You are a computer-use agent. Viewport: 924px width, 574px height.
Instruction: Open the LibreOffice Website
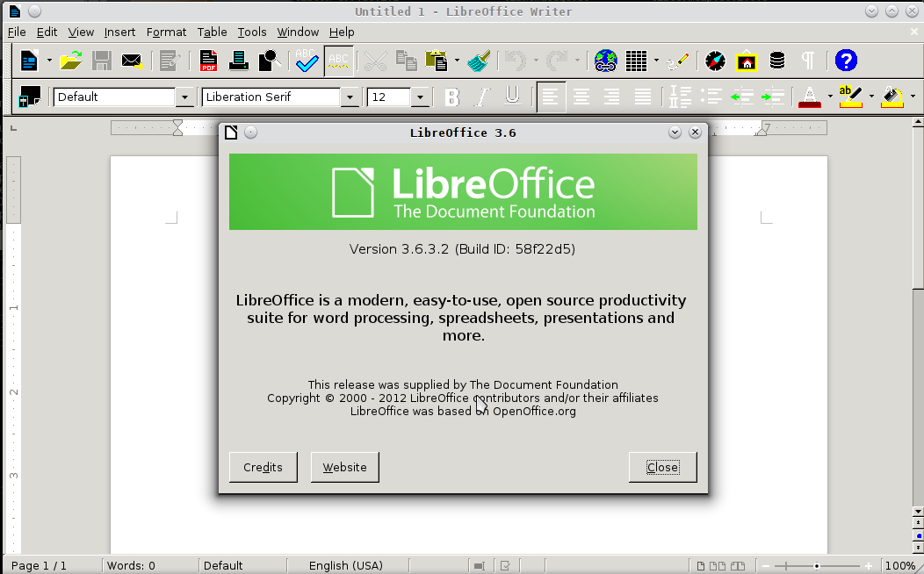[344, 467]
